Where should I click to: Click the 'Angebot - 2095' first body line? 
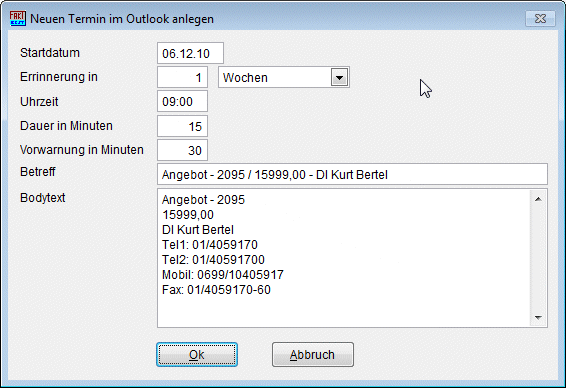203,200
